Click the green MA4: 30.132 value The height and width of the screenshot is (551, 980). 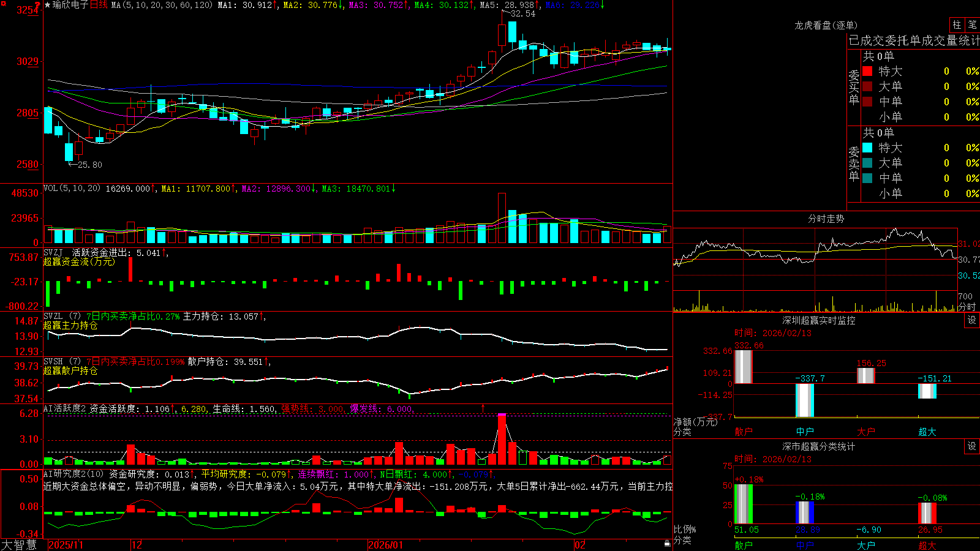(442, 5)
